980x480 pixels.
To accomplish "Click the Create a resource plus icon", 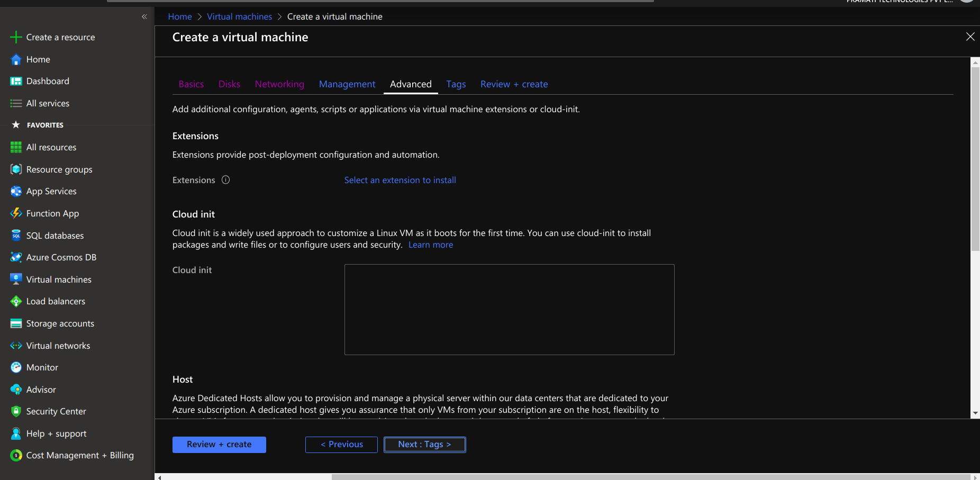I will pos(16,37).
